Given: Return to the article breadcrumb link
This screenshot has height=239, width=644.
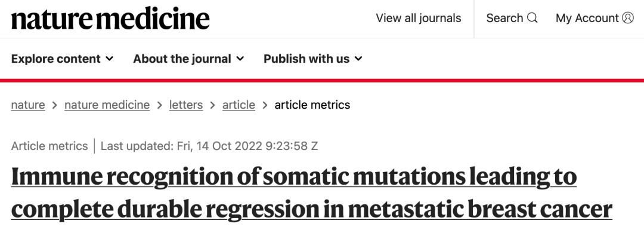Looking at the screenshot, I should [x=239, y=105].
